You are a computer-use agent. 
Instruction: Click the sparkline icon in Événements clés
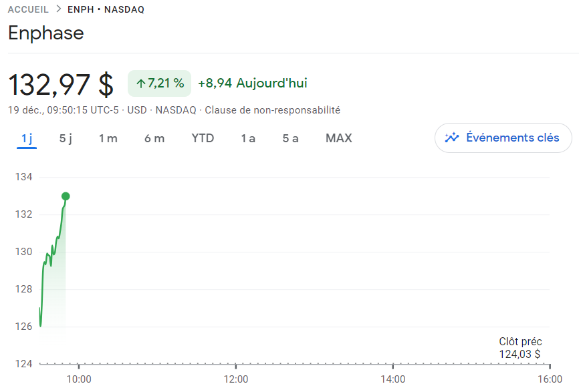tap(451, 138)
